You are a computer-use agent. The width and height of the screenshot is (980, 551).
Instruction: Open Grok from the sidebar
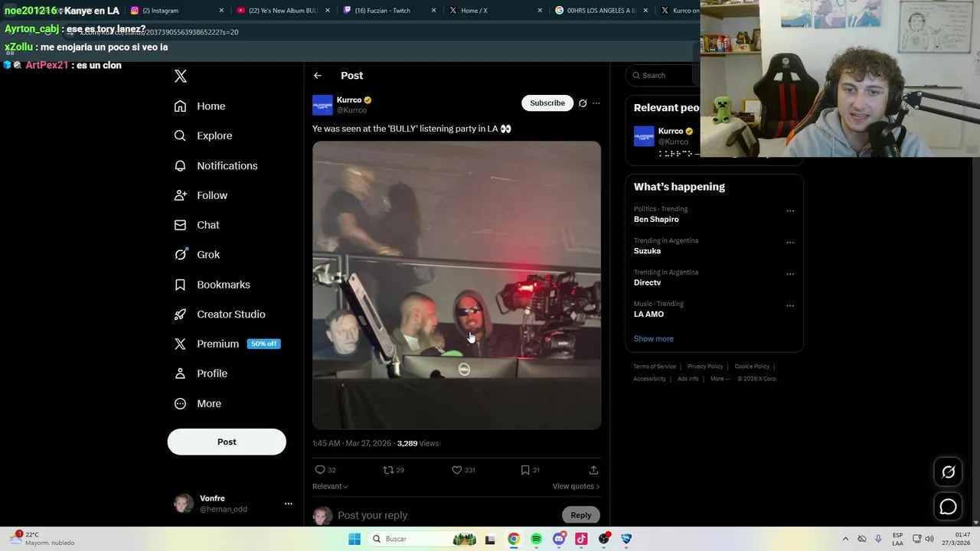pyautogui.click(x=197, y=255)
